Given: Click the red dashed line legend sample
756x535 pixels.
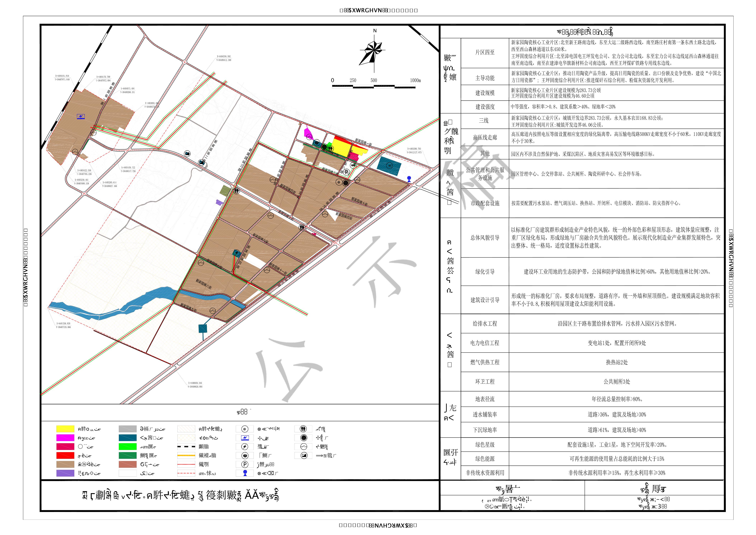Looking at the screenshot, I should tap(186, 473).
